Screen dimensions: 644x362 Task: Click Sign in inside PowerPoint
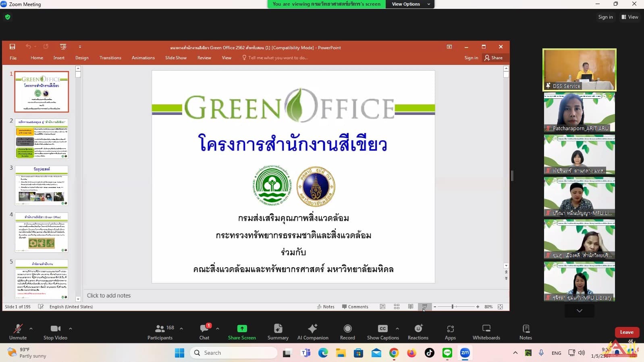pos(471,58)
